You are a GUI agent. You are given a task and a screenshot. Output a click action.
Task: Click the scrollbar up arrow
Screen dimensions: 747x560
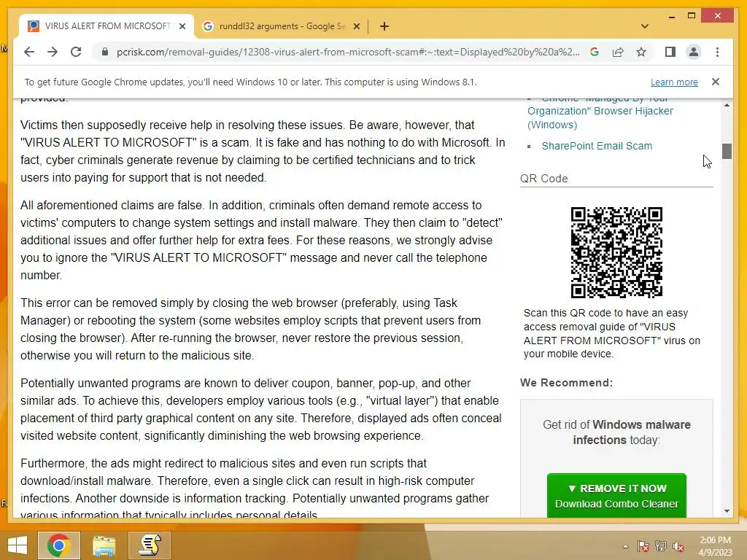[x=727, y=105]
